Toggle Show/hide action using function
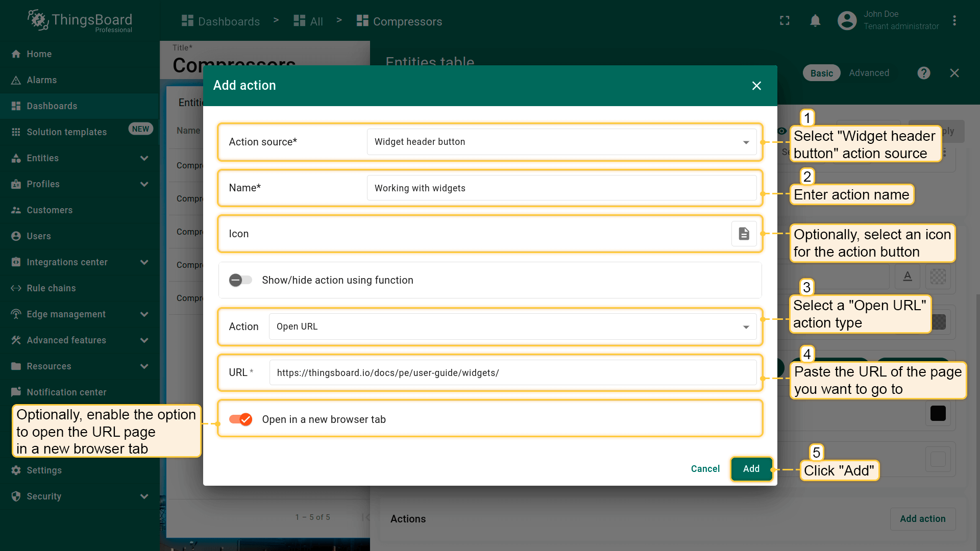980x551 pixels. pyautogui.click(x=240, y=280)
